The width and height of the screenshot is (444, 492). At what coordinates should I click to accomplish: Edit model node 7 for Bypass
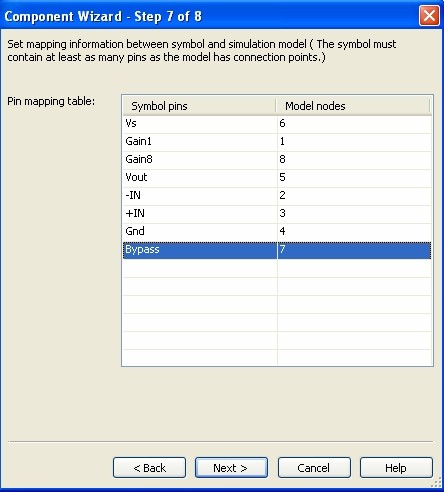click(354, 250)
